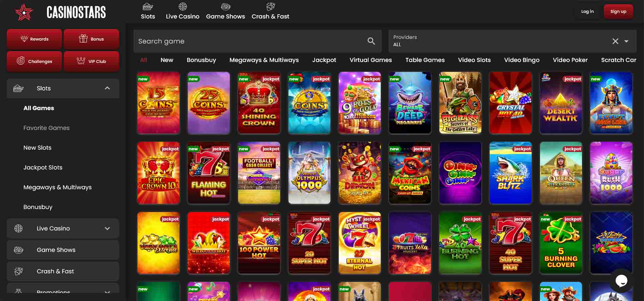The height and width of the screenshot is (301, 644).
Task: Open the 25 Coins game thumbnail
Action: tap(209, 103)
